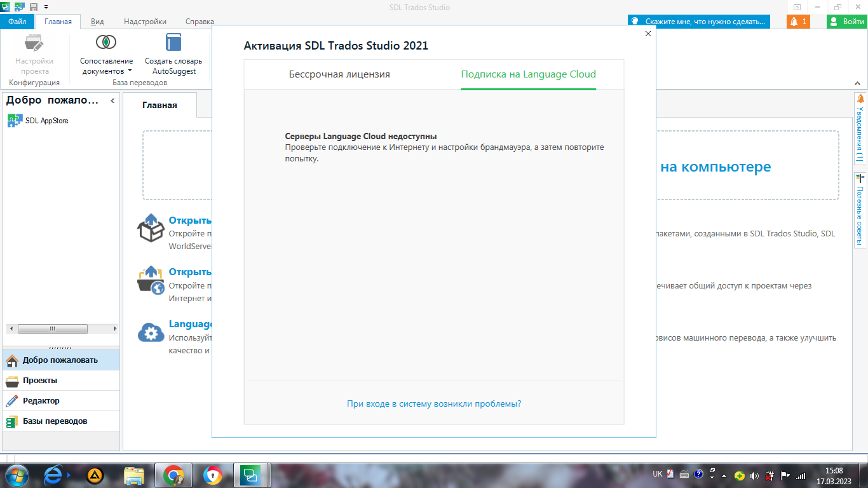Click the open package box icon
The height and width of the screenshot is (488, 868).
coord(151,227)
